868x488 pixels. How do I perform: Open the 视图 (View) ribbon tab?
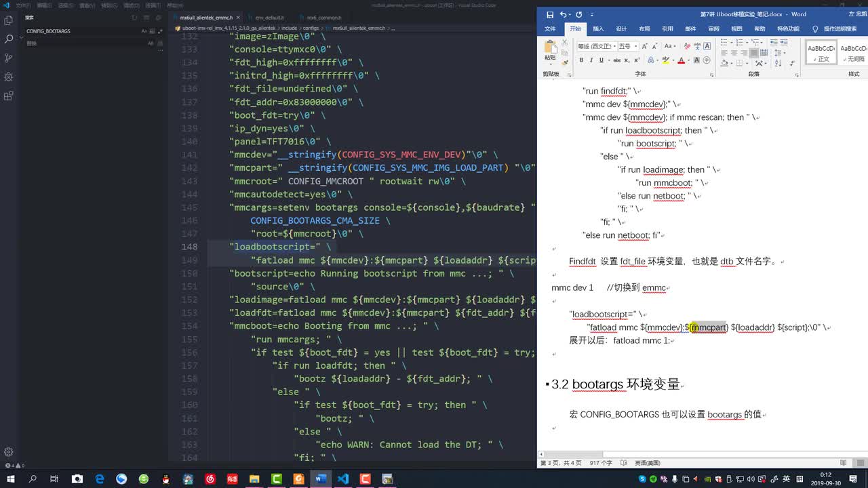point(736,29)
